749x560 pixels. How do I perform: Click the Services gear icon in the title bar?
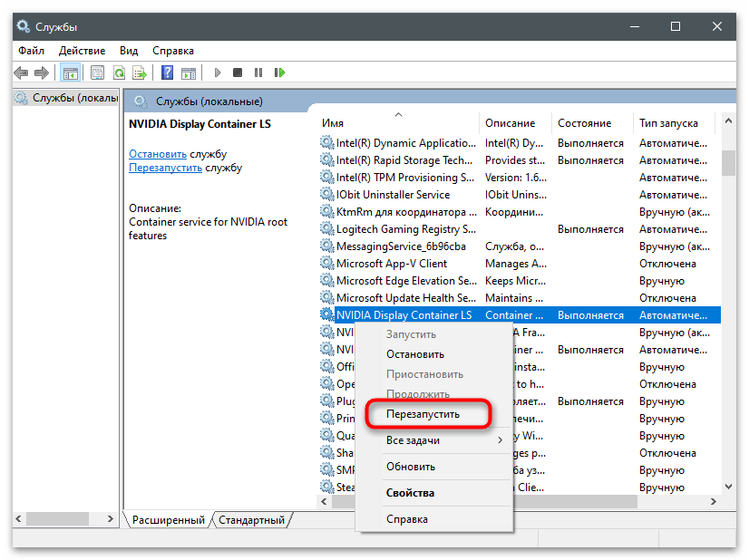point(23,26)
